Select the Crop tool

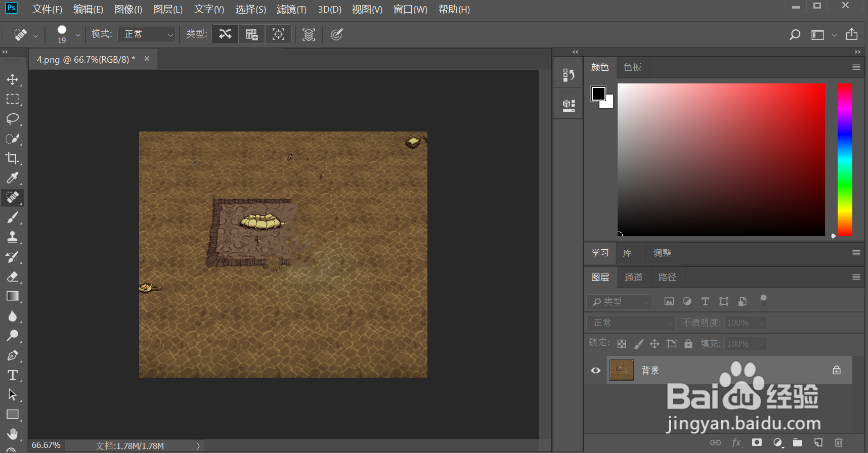pos(13,158)
